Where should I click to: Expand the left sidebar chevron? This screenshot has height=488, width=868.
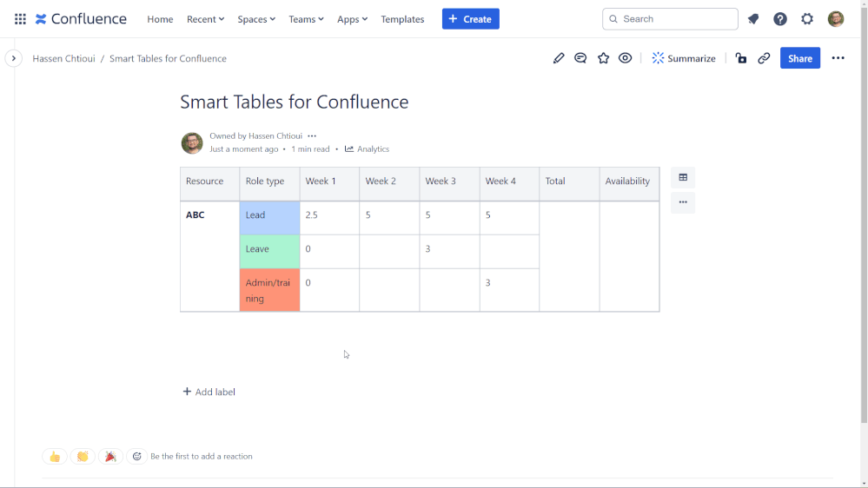pos(13,58)
